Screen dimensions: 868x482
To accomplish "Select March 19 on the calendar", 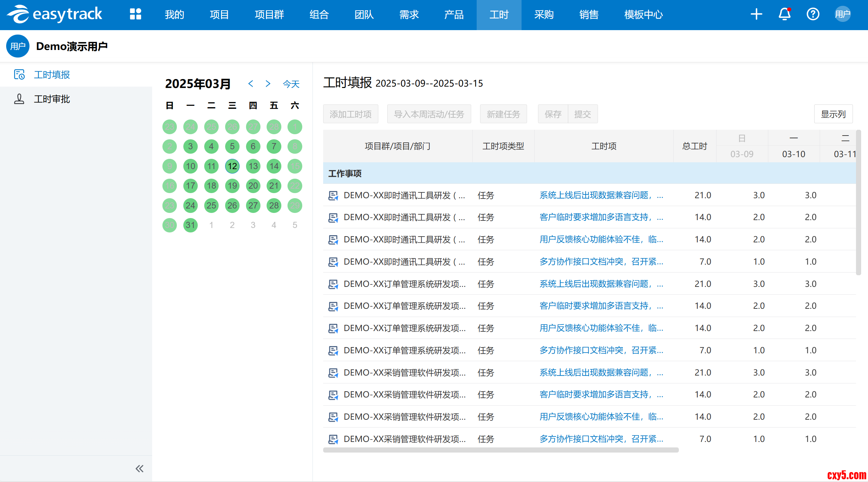I will pos(232,186).
